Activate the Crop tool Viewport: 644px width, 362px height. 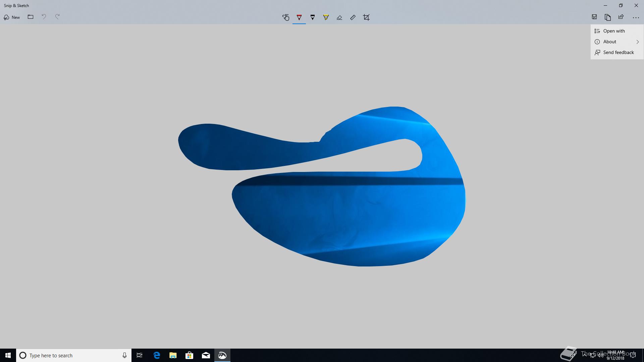(x=366, y=17)
